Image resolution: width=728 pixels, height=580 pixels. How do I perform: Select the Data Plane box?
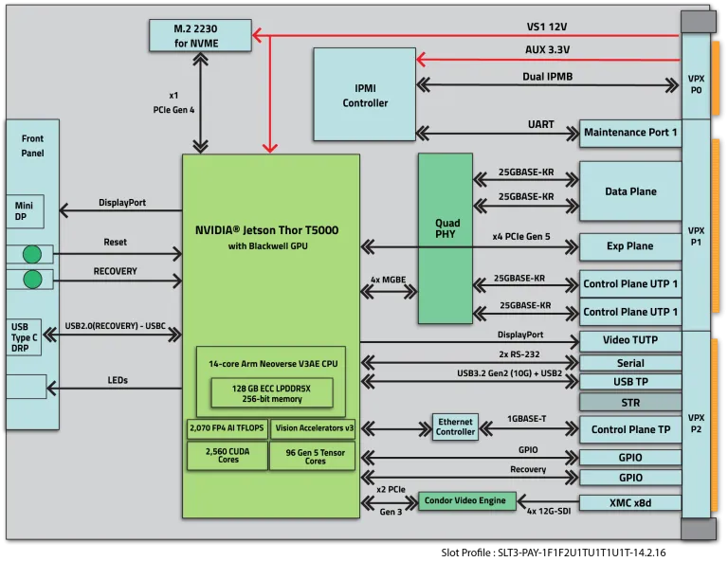coord(630,191)
